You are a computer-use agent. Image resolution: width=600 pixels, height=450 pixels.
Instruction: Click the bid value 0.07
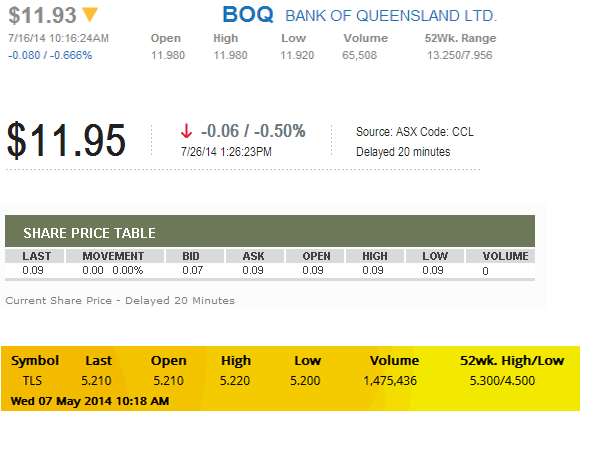tap(192, 271)
